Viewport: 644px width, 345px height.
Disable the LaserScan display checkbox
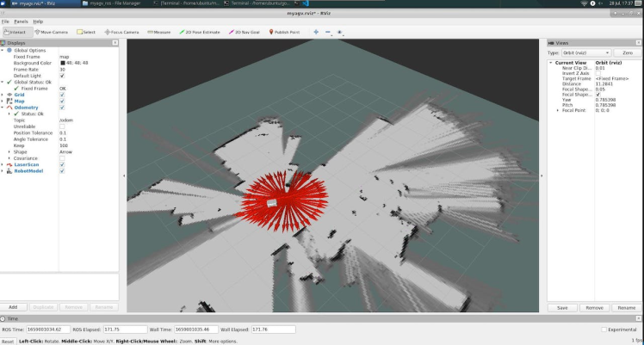point(62,163)
